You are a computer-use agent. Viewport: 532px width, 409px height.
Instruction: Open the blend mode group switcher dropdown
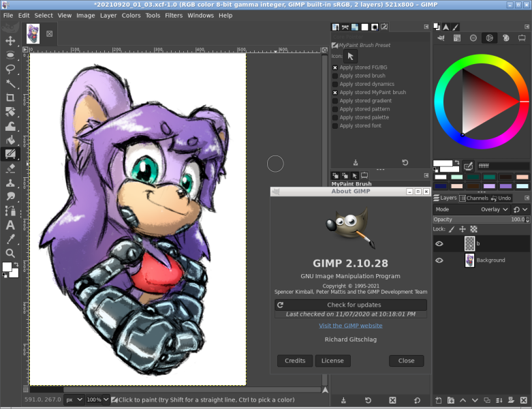point(520,209)
